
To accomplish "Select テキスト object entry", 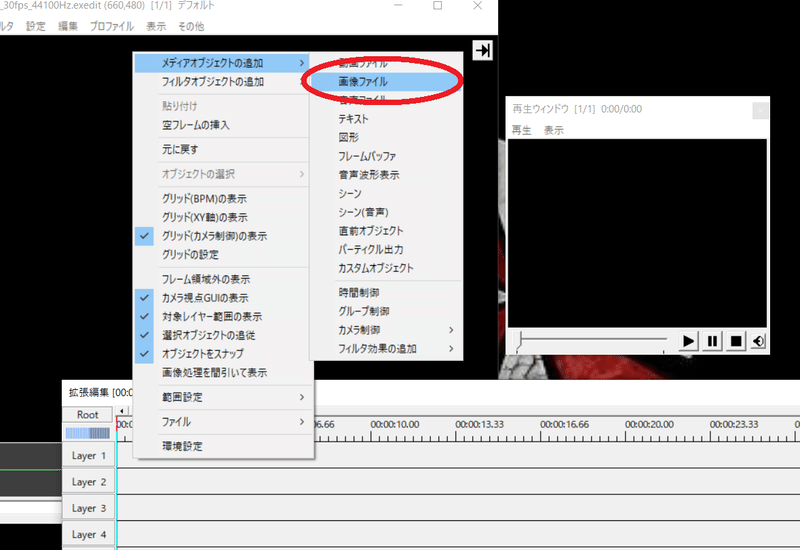I will coord(386,119).
